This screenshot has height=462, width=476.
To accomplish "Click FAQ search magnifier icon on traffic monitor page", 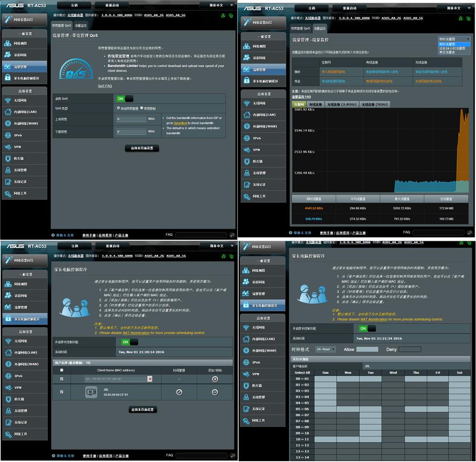I will click(469, 232).
